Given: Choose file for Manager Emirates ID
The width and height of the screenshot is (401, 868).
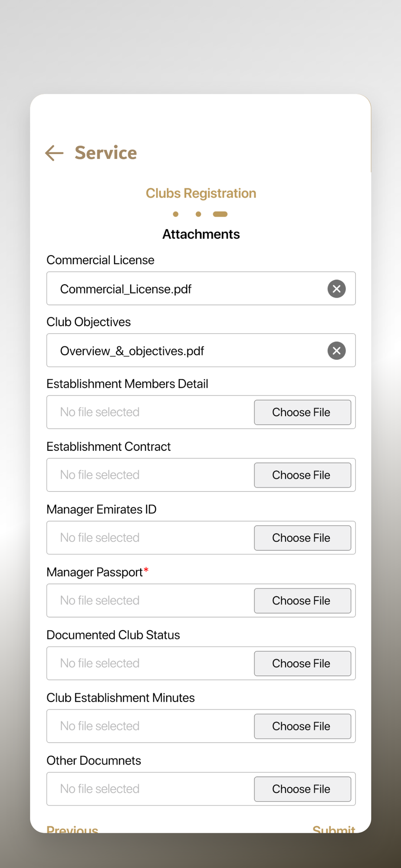Looking at the screenshot, I should coord(302,538).
